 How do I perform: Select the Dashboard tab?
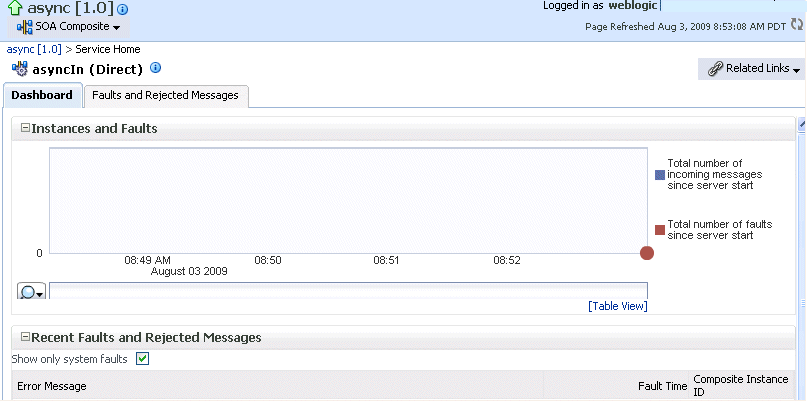[x=42, y=95]
